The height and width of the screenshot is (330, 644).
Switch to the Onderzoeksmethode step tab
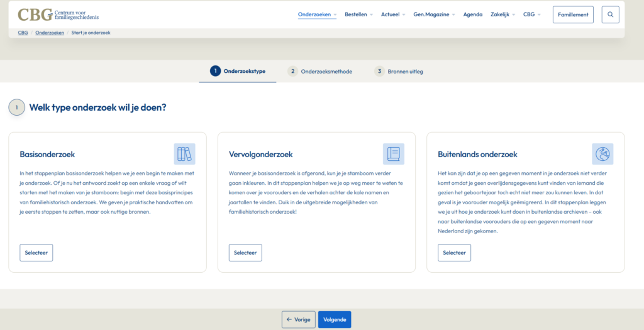click(326, 72)
